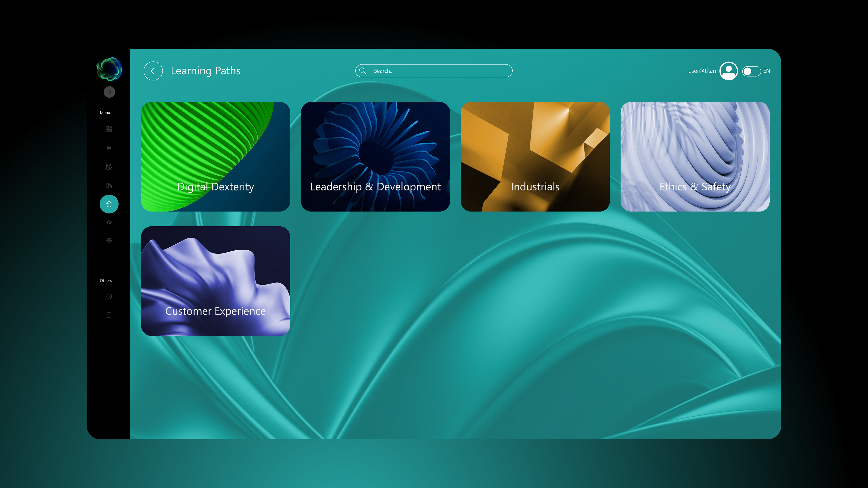Go back using the left chevron button

[153, 71]
